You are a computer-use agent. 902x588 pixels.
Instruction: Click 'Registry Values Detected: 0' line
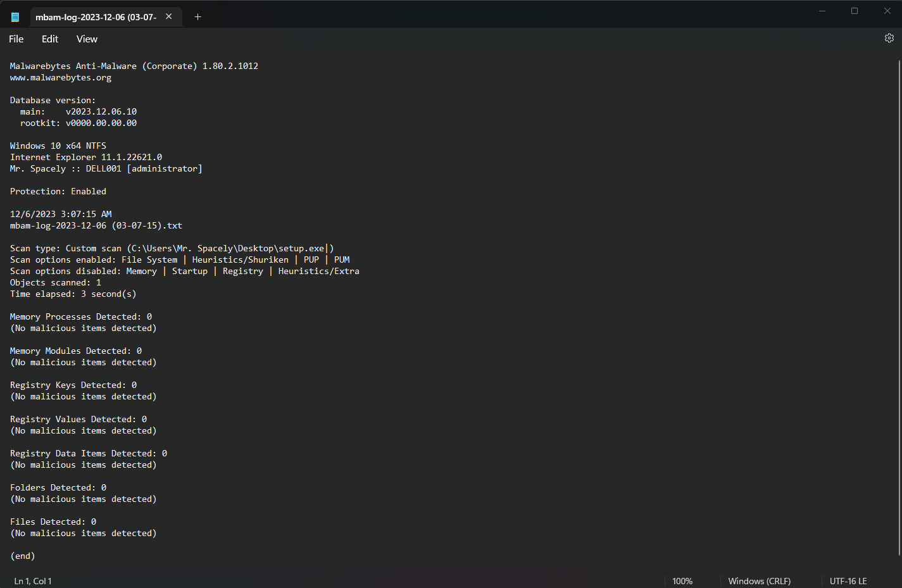[x=78, y=420]
